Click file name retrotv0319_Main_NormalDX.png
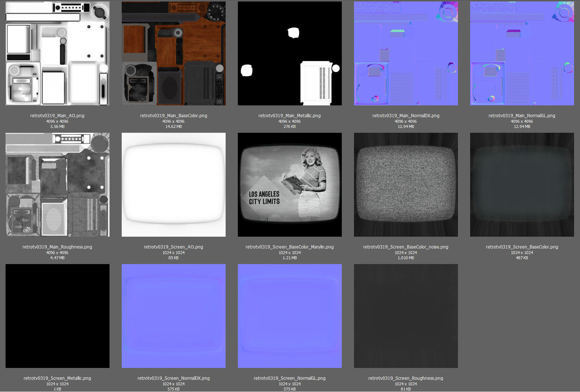The width and height of the screenshot is (580, 392). tap(406, 116)
